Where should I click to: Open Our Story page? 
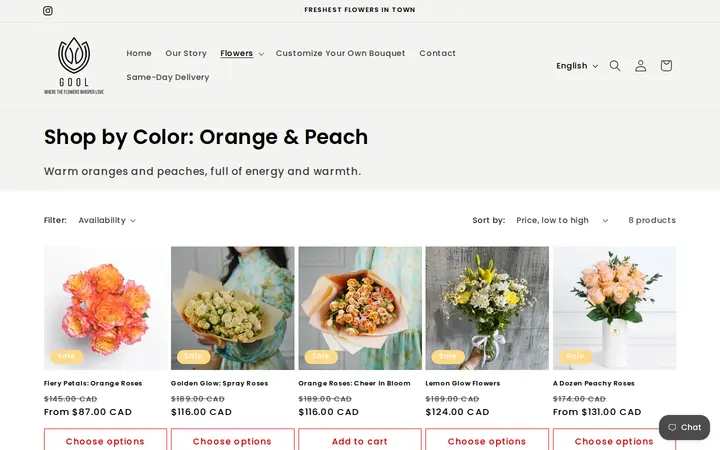(x=186, y=53)
